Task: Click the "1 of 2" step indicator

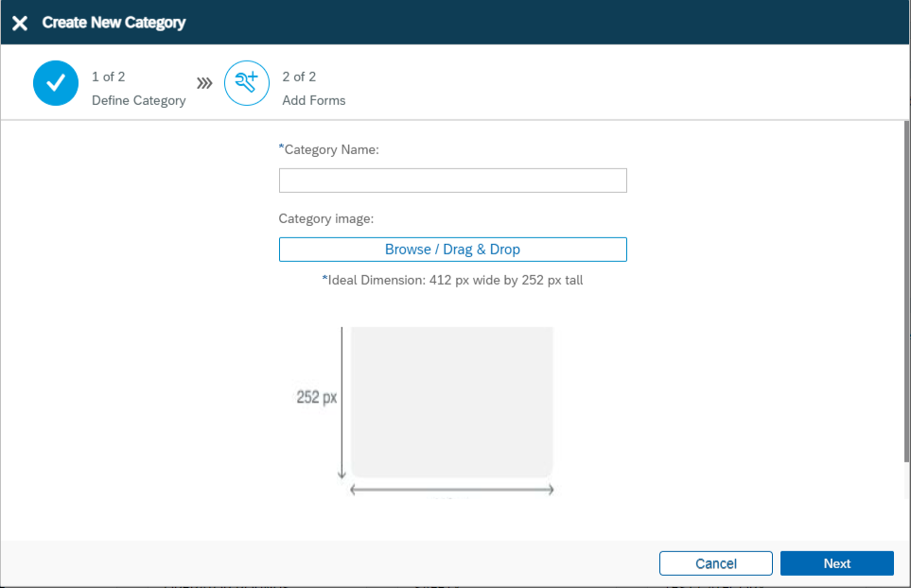Action: coord(108,77)
